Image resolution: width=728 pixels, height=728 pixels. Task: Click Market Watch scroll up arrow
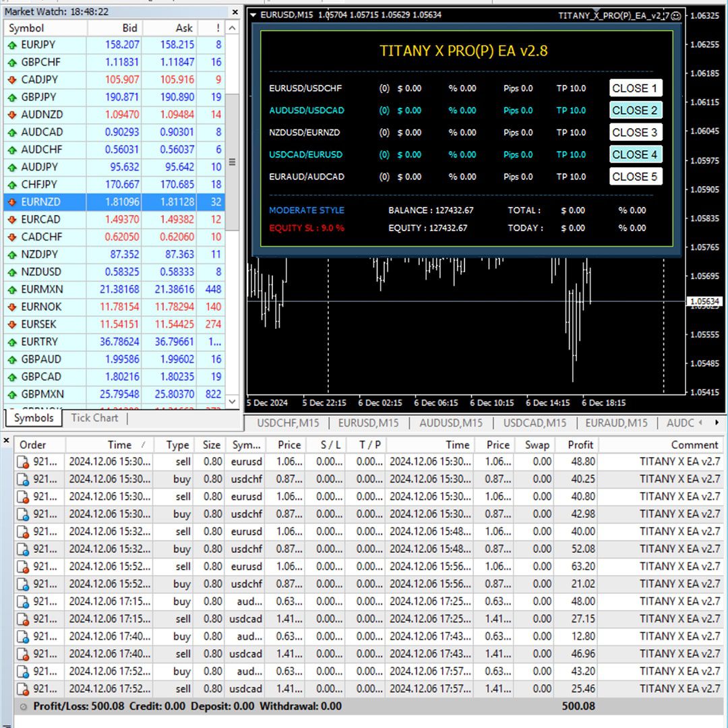coord(233,28)
